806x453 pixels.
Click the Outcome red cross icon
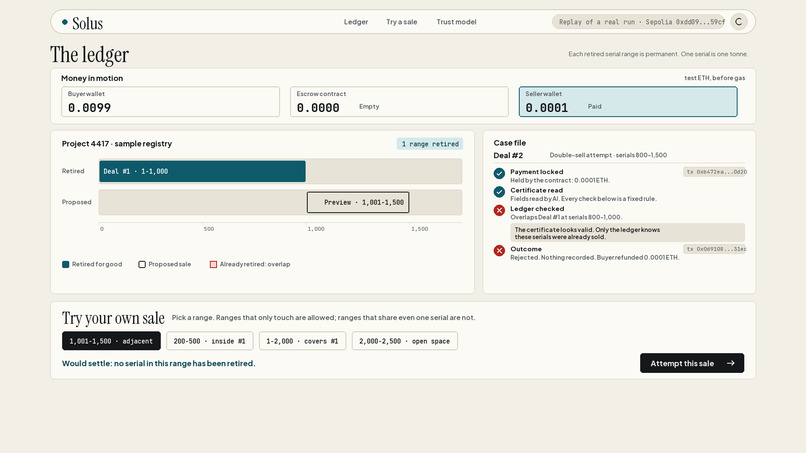click(499, 250)
